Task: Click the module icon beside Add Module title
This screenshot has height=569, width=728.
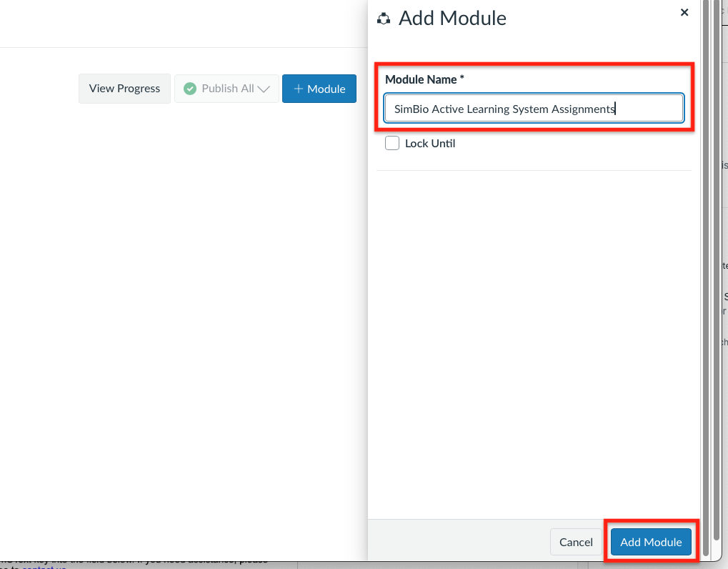Action: click(x=384, y=19)
